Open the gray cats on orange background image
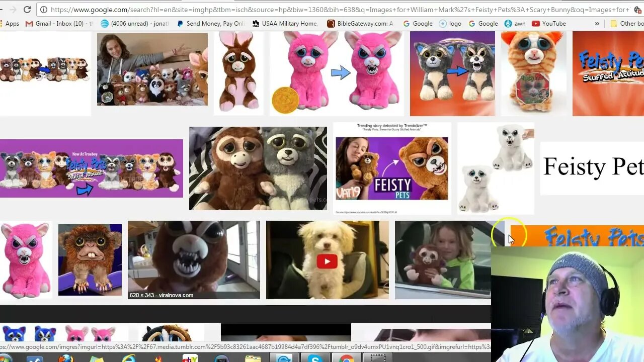This screenshot has height=362, width=644. 452,73
